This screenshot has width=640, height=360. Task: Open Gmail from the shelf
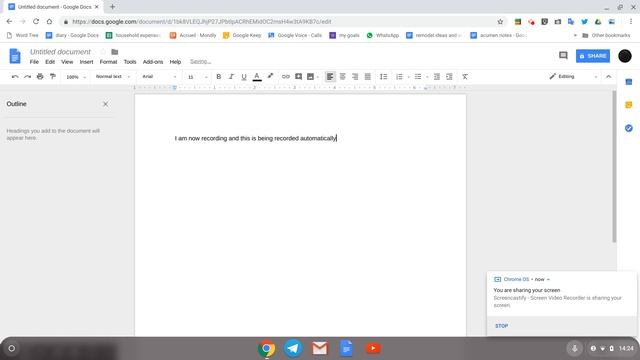(x=320, y=348)
